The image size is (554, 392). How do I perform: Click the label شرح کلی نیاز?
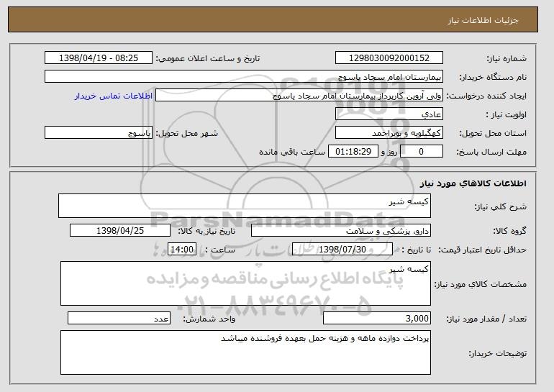coord(500,207)
